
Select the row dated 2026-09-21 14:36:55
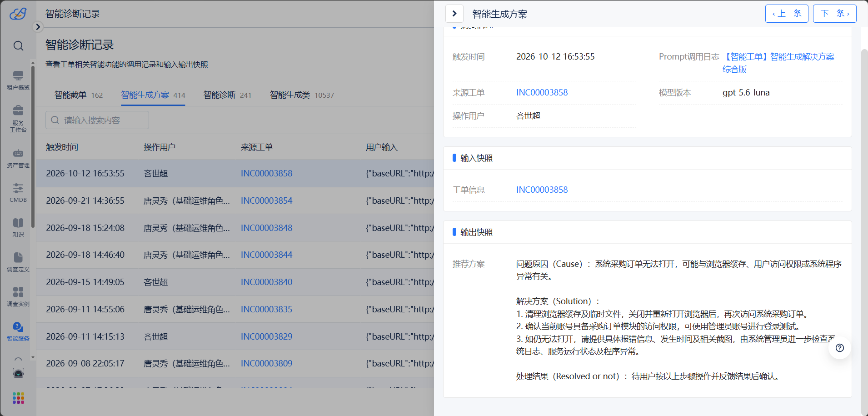pos(235,200)
